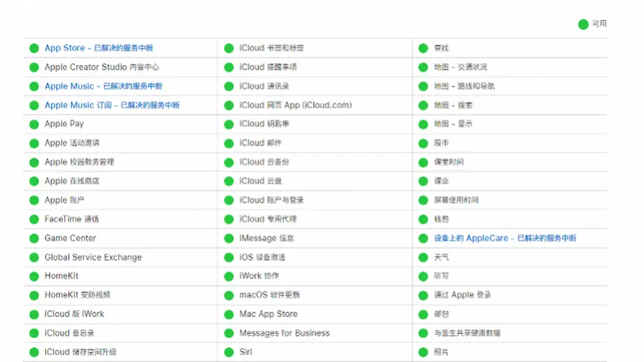Click the status dot beside FaceTime 通话
The height and width of the screenshot is (362, 644).
(x=34, y=219)
